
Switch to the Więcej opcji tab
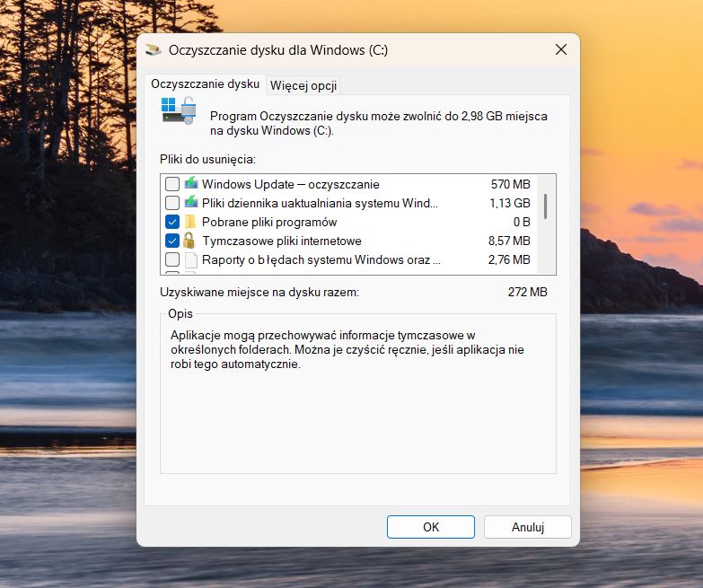tap(303, 85)
